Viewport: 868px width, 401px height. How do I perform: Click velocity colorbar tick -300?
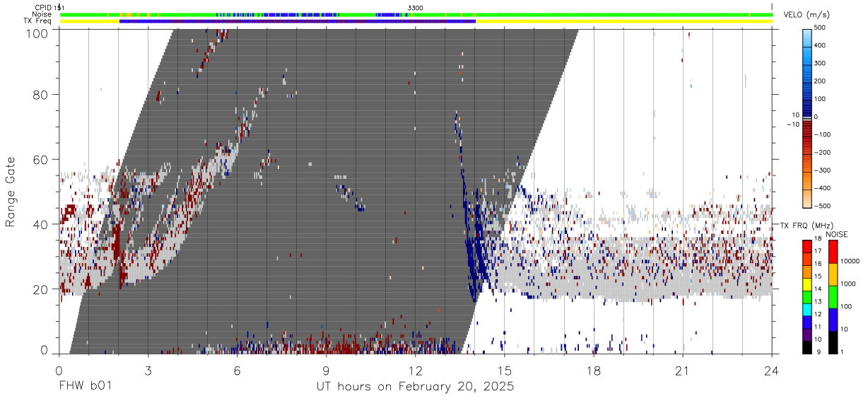click(x=821, y=170)
